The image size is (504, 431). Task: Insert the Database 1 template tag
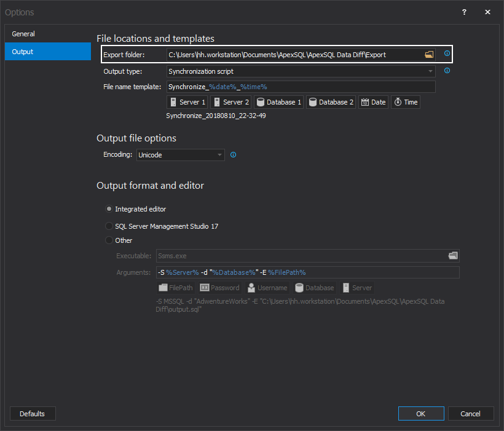pyautogui.click(x=278, y=102)
